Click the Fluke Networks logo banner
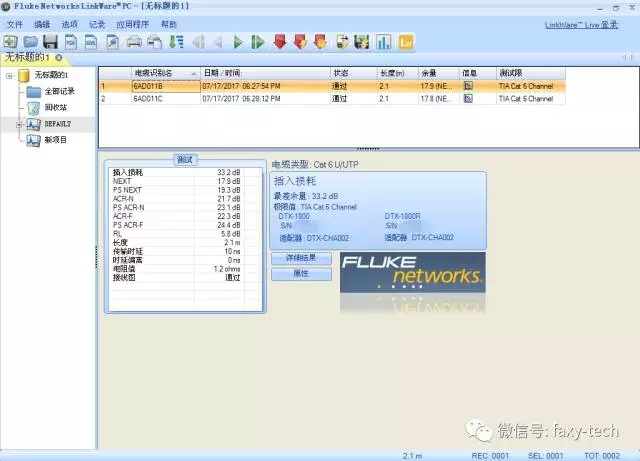This screenshot has width=640, height=461. coord(413,272)
